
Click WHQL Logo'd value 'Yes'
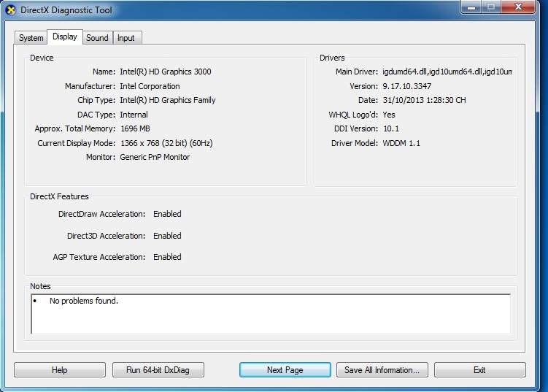tap(389, 115)
